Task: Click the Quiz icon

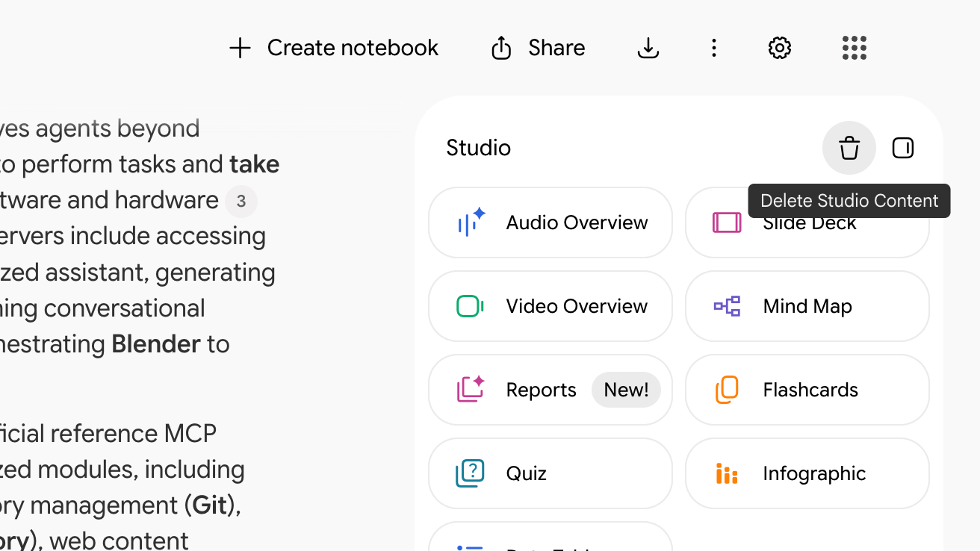Action: pyautogui.click(x=471, y=473)
